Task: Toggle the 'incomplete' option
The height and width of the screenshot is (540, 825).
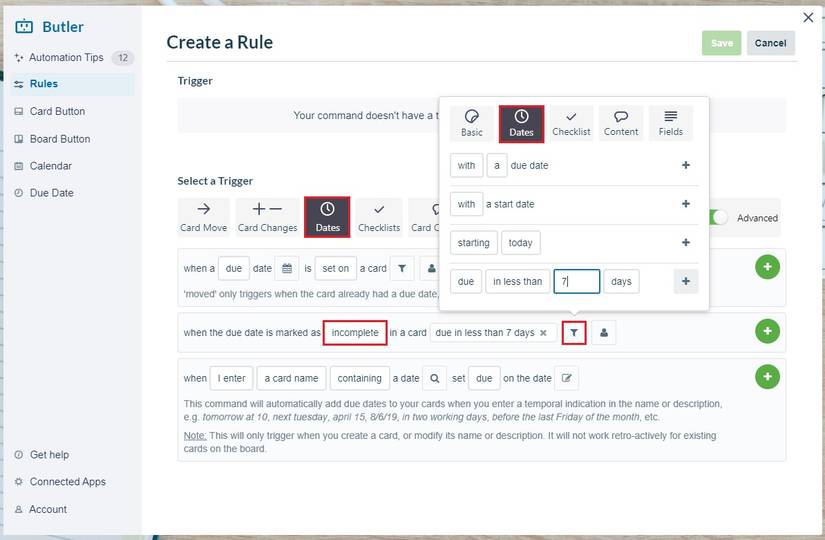Action: (355, 333)
